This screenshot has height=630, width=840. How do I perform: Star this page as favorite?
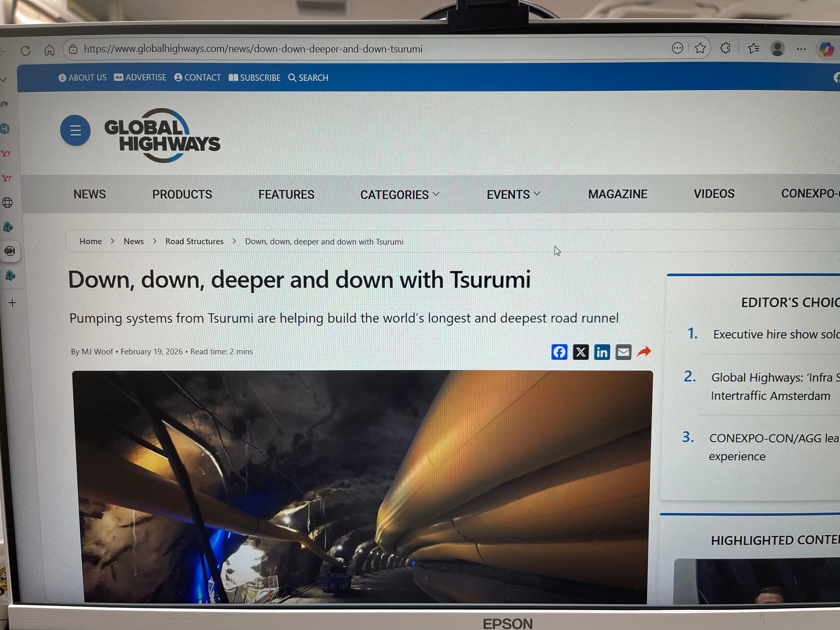[700, 48]
